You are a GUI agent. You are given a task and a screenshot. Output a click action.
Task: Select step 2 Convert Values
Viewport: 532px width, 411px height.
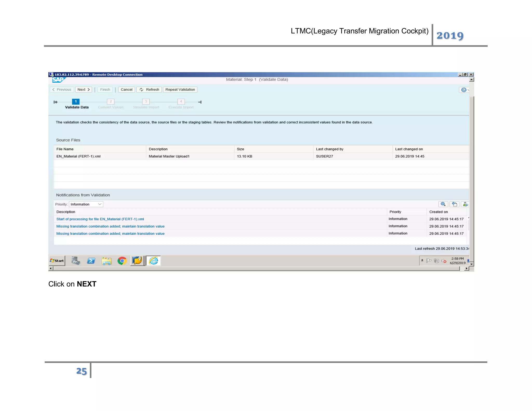coord(111,102)
